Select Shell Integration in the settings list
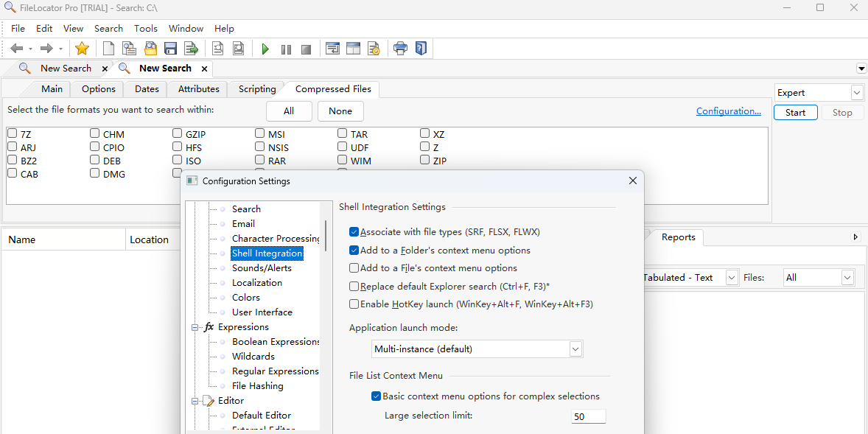The image size is (868, 434). [267, 253]
